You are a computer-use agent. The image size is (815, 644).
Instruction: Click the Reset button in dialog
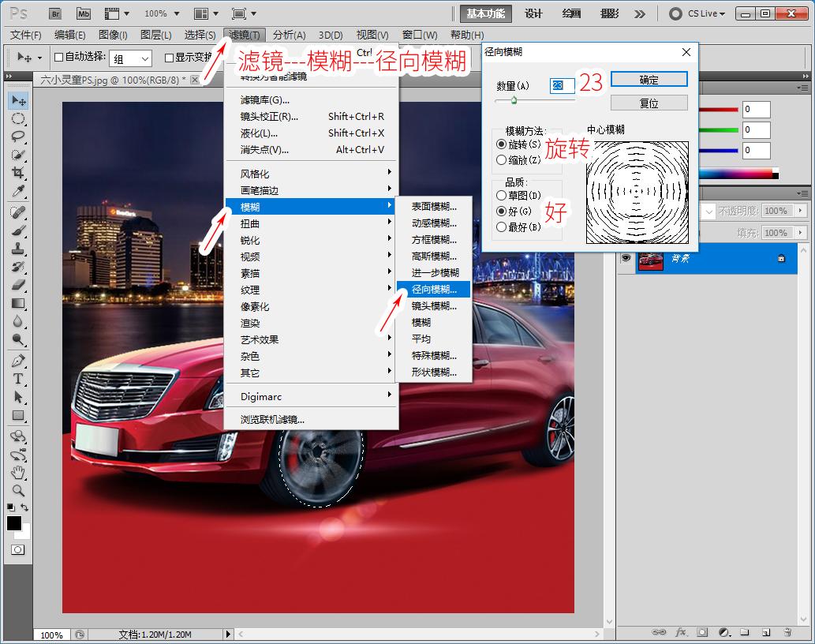649,103
